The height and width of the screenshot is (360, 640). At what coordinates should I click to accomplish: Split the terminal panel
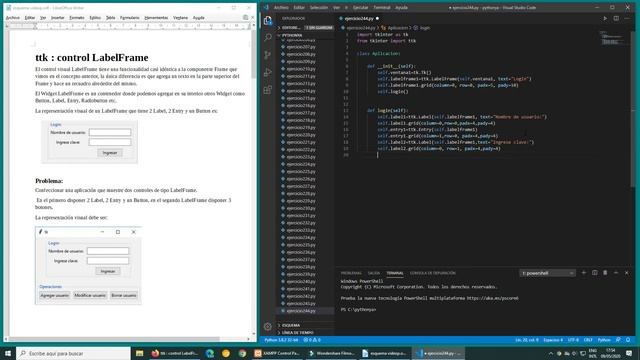595,273
